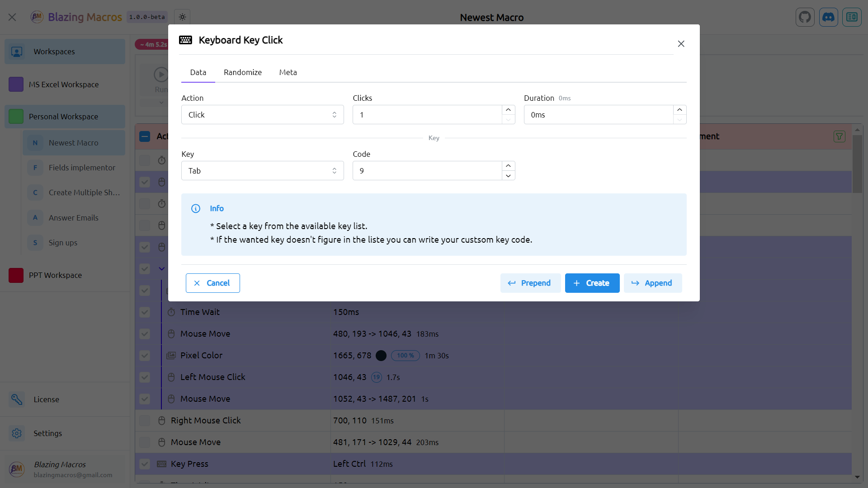Switch to the Data tab
Screen dimensions: 868x488
(198, 72)
